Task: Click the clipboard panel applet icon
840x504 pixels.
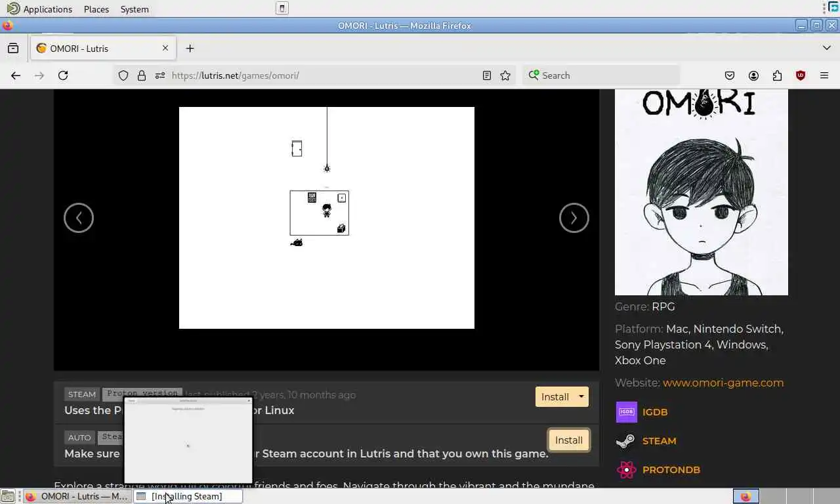Action: [282, 9]
